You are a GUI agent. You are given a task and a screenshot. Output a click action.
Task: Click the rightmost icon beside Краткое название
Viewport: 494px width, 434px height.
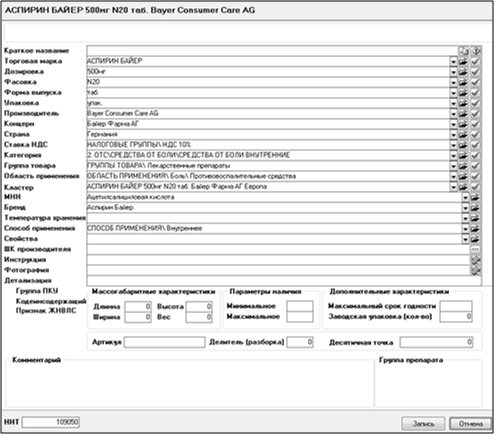coord(476,51)
